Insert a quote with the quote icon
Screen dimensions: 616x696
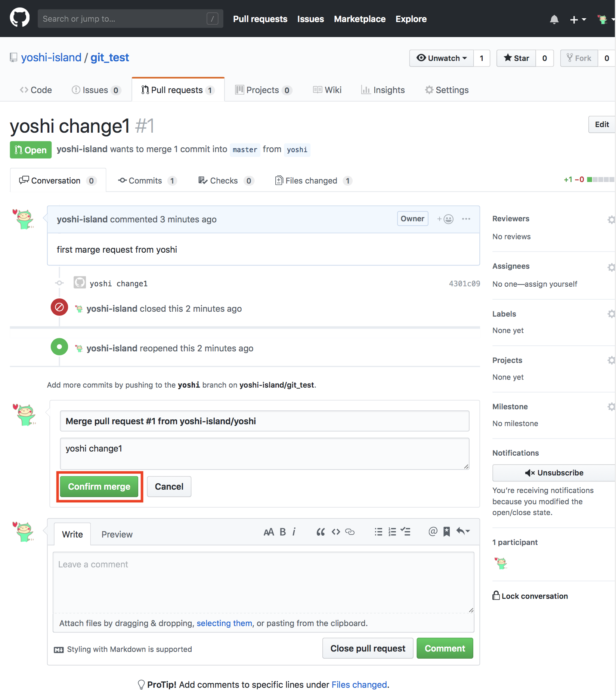[x=321, y=532]
